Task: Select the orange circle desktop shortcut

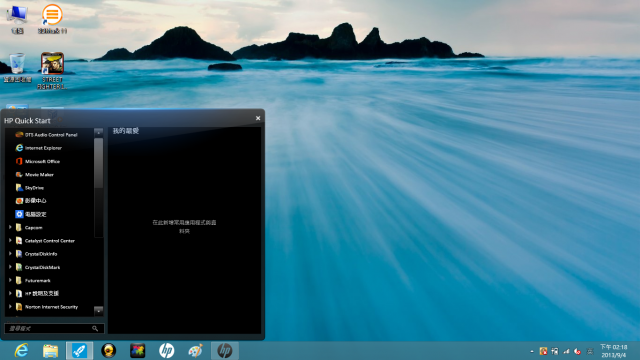Action: tap(52, 19)
